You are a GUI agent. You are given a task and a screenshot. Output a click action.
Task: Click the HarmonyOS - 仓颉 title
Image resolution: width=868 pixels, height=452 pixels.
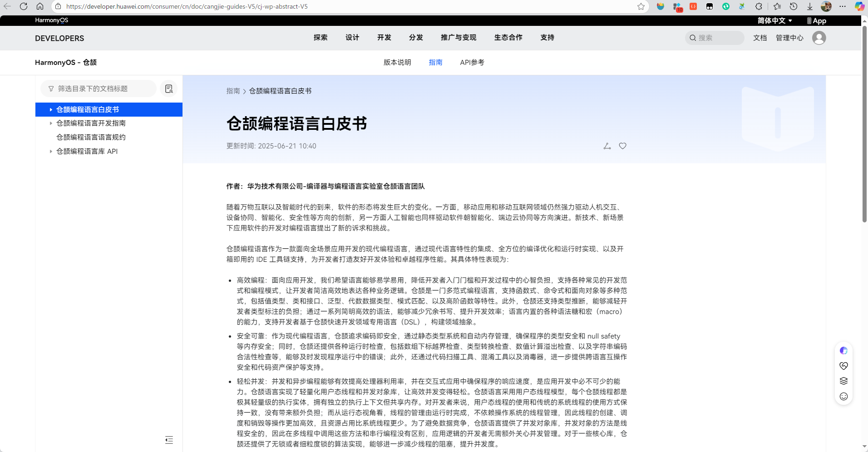(66, 63)
